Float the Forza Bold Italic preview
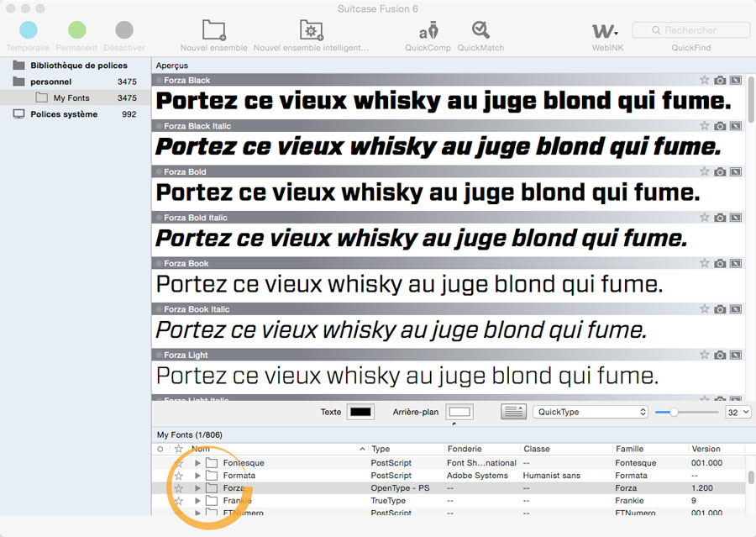The height and width of the screenshot is (537, 756). coord(736,218)
